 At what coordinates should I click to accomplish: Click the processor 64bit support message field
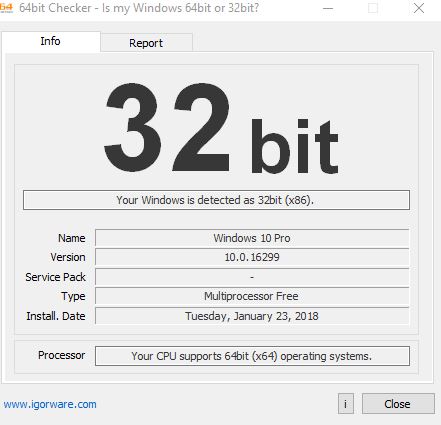(252, 356)
